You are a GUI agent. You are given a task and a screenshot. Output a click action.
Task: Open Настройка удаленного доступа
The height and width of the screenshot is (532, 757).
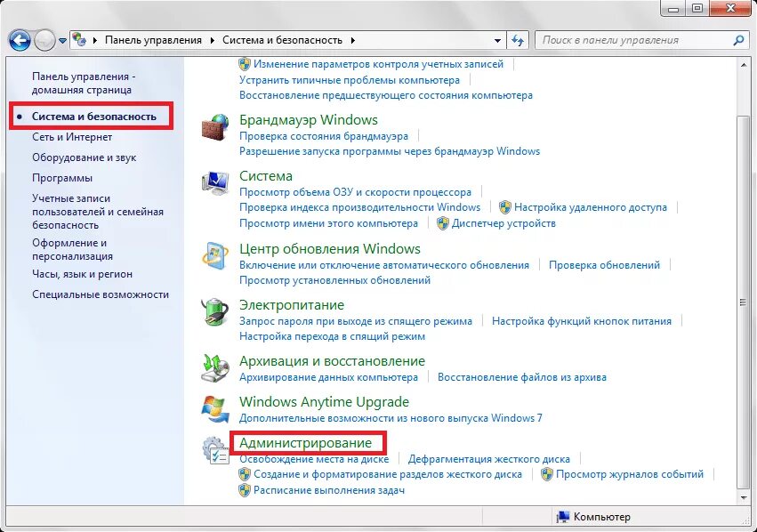pos(591,207)
